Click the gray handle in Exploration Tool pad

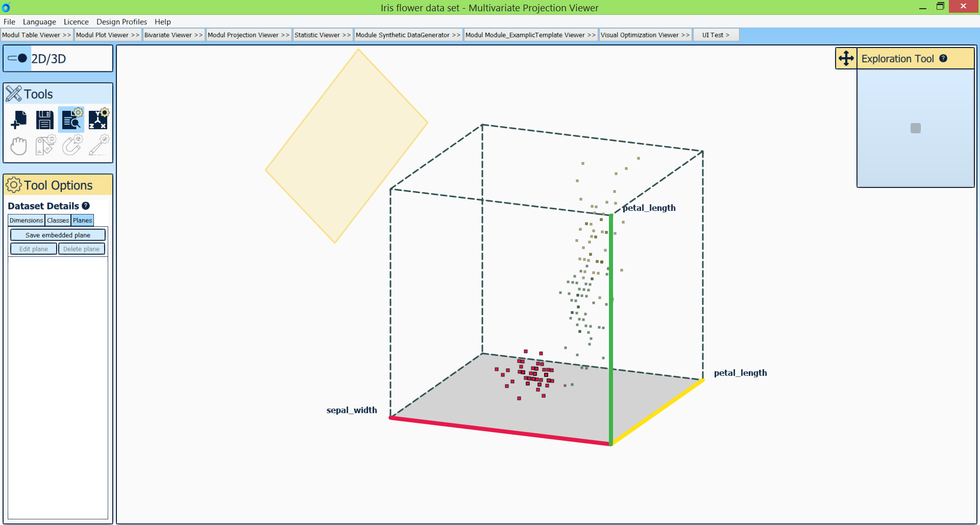pyautogui.click(x=915, y=128)
